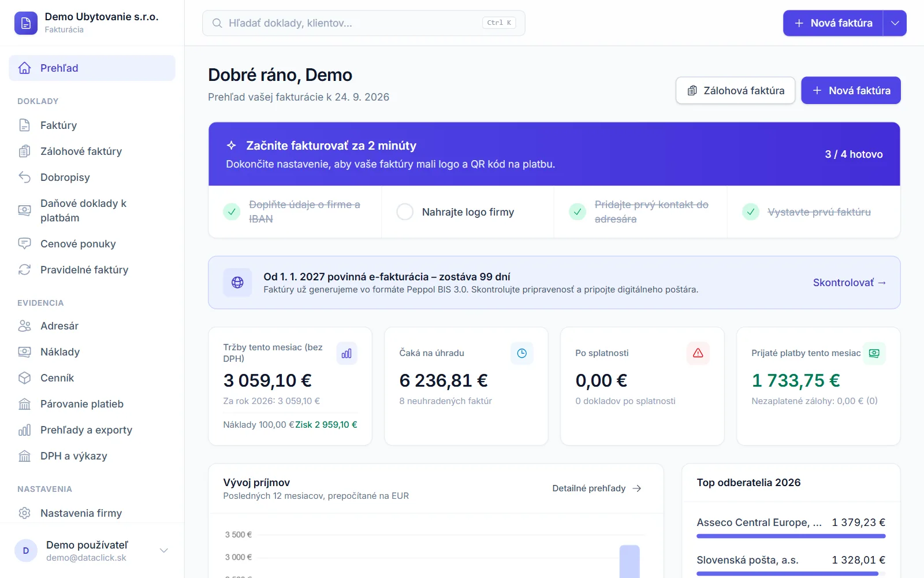Open the dropdown arrow next to Nová faktúra
Image resolution: width=924 pixels, height=578 pixels.
pos(895,23)
